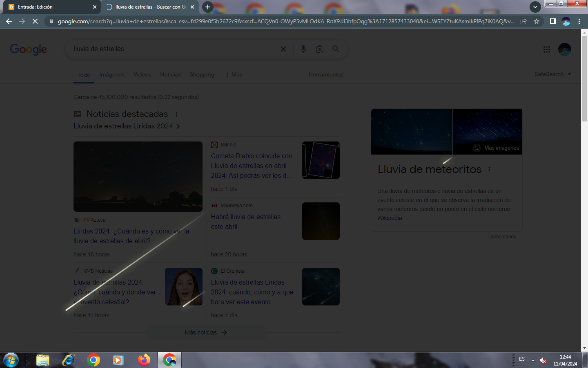Image resolution: width=588 pixels, height=368 pixels.
Task: Bookmark this page with the star icon
Action: pyautogui.click(x=537, y=21)
